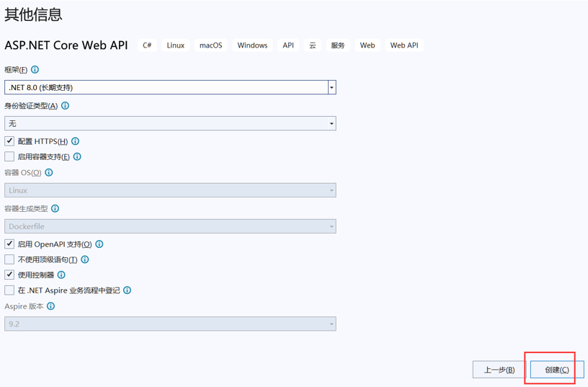Click the info icon beside 启用 OpenAPI 支持(O)
Viewport: 588px width, 387px height.
(x=99, y=244)
